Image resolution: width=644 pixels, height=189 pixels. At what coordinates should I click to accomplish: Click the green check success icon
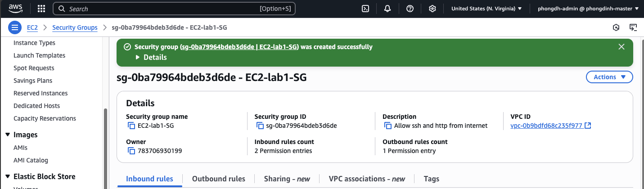(127, 47)
